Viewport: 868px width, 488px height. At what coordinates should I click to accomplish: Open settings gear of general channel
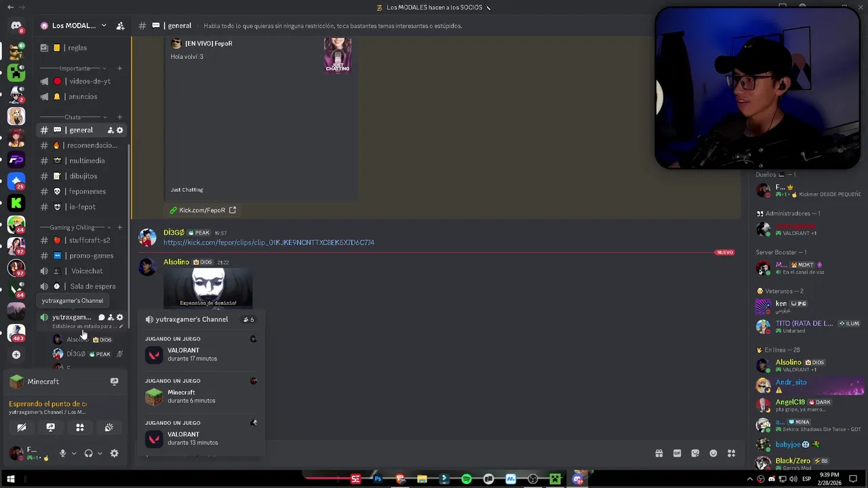tap(120, 130)
